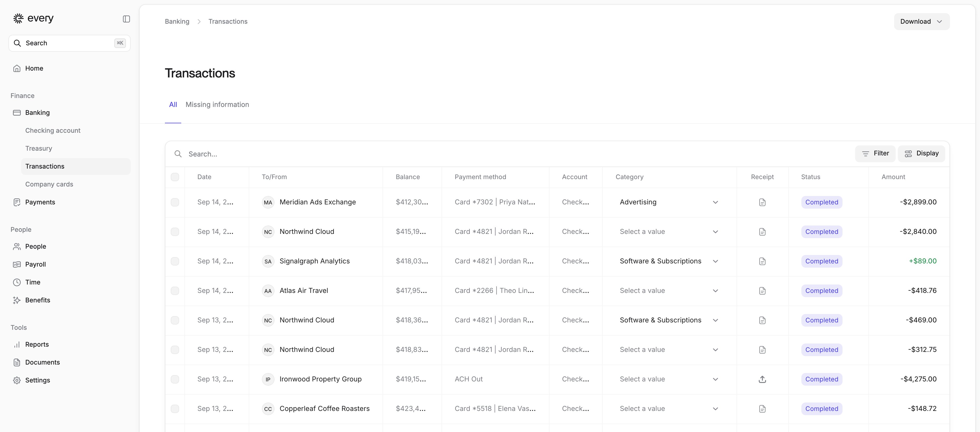Image resolution: width=980 pixels, height=432 pixels.
Task: View receipt for Meridian Ads Exchange
Action: click(x=762, y=202)
